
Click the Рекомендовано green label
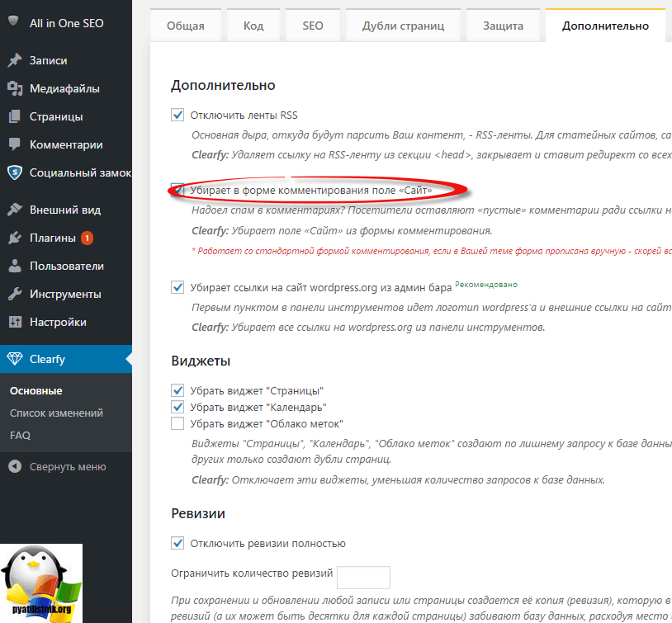(x=486, y=285)
